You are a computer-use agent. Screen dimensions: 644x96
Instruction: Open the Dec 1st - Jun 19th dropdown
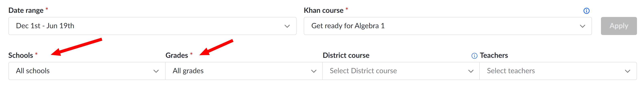152,26
